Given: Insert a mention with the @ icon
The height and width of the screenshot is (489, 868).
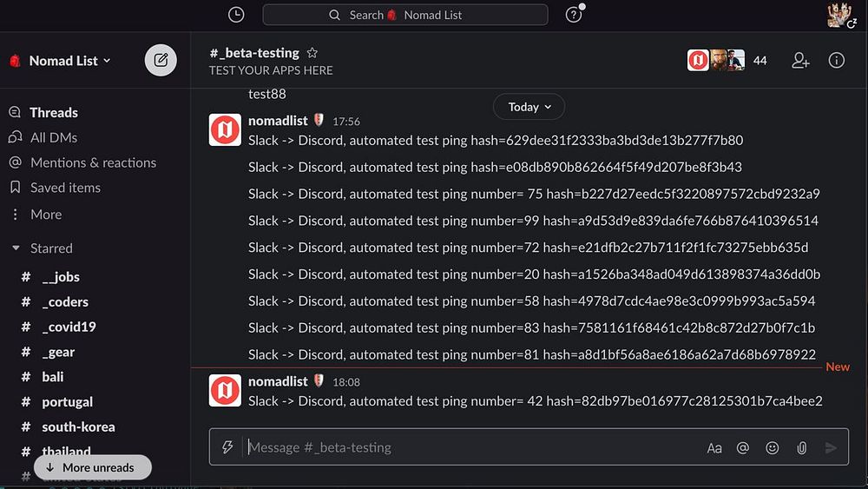Looking at the screenshot, I should click(743, 447).
